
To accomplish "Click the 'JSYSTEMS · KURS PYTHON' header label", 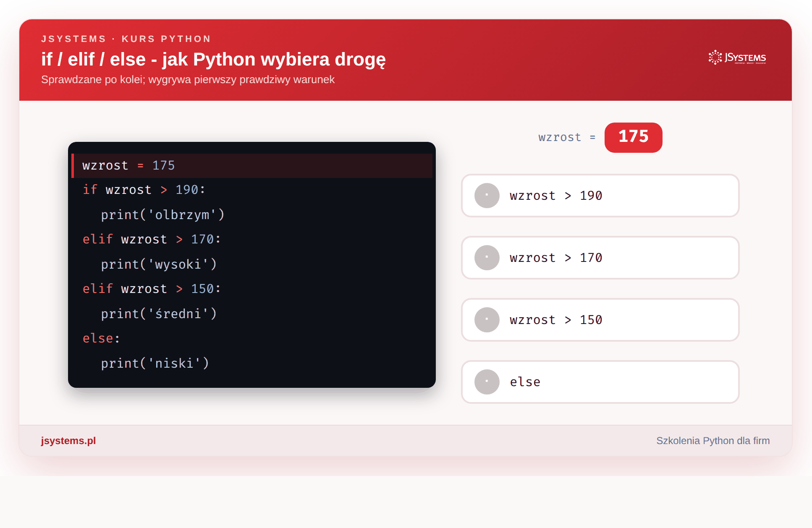I will coord(126,39).
